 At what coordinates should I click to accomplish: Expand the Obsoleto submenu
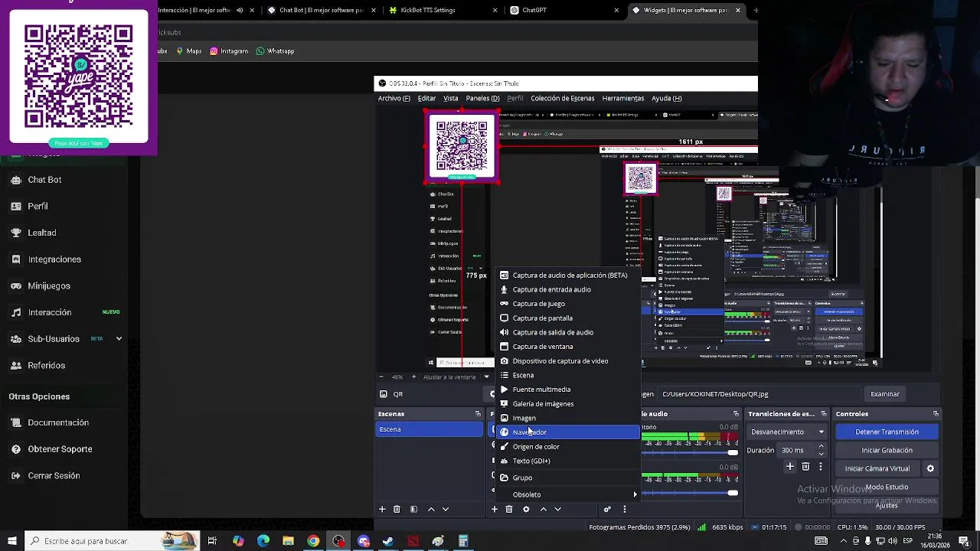pos(635,494)
